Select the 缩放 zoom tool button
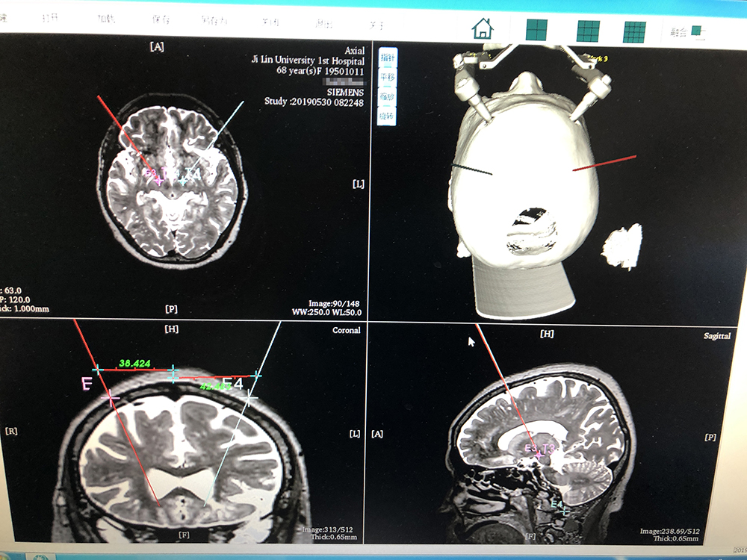The height and width of the screenshot is (560, 747). (x=387, y=97)
